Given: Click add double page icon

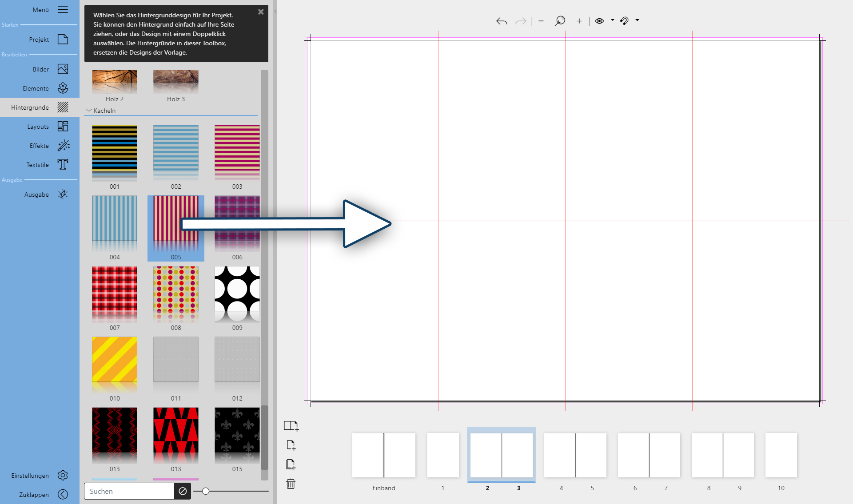Looking at the screenshot, I should point(291,426).
